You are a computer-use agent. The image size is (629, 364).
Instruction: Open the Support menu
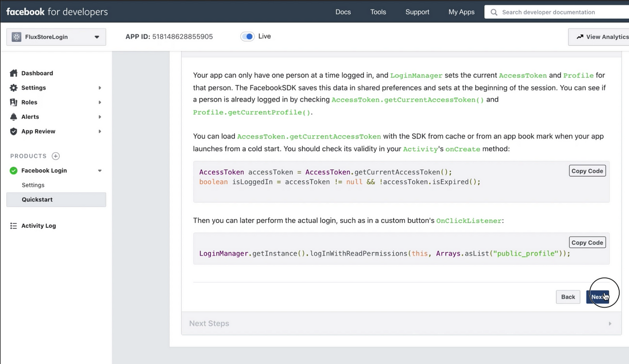(x=417, y=12)
